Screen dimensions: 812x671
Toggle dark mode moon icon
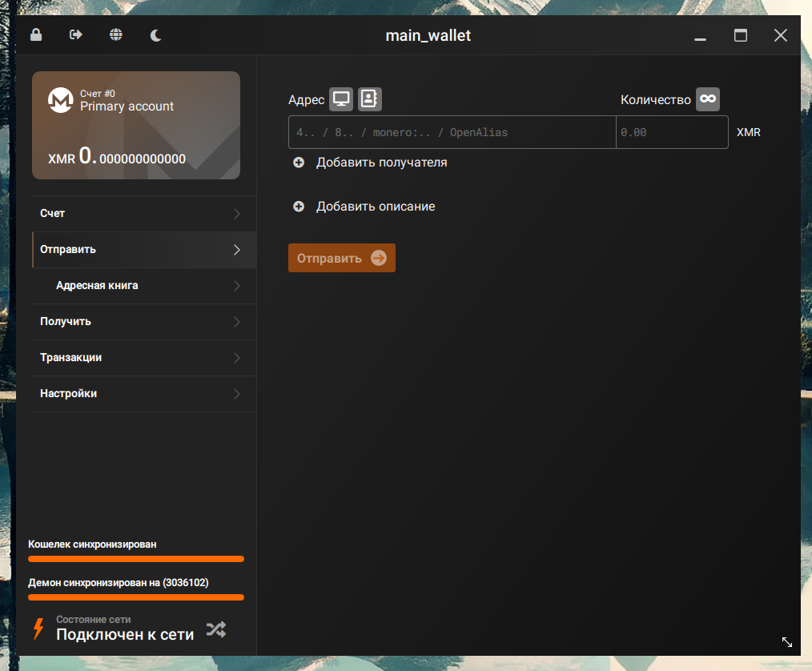tap(156, 35)
